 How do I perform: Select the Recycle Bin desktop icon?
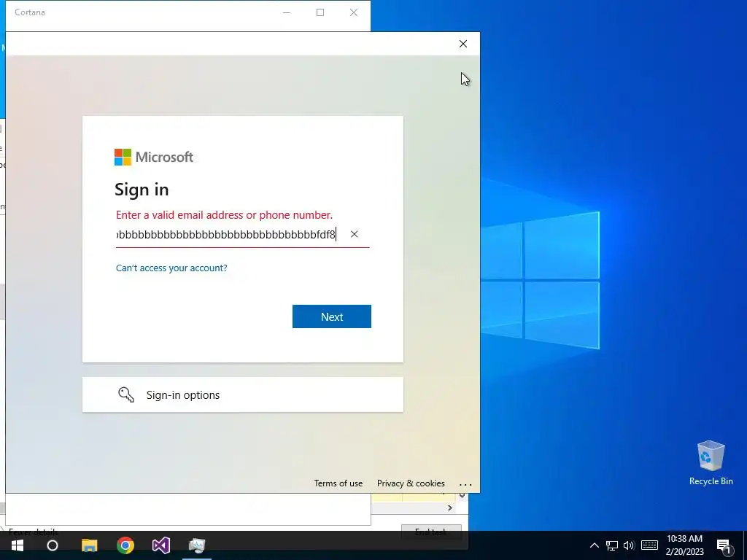(711, 463)
